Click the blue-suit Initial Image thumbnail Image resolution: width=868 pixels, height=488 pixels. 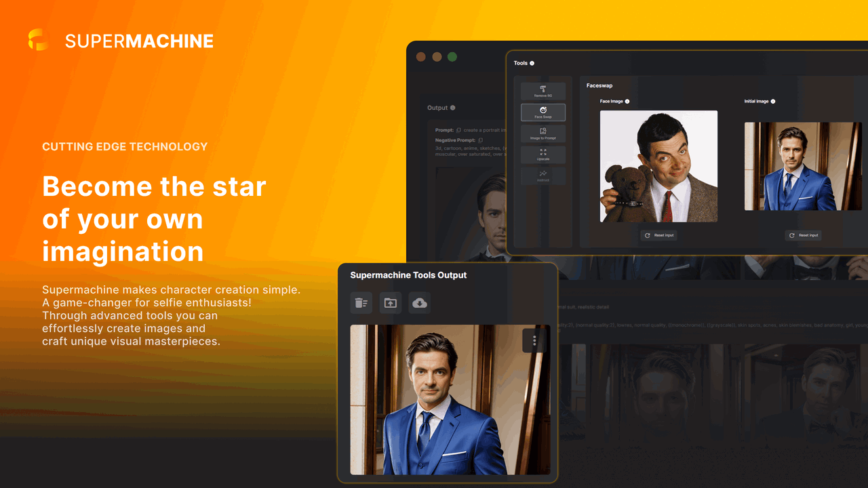tap(803, 167)
